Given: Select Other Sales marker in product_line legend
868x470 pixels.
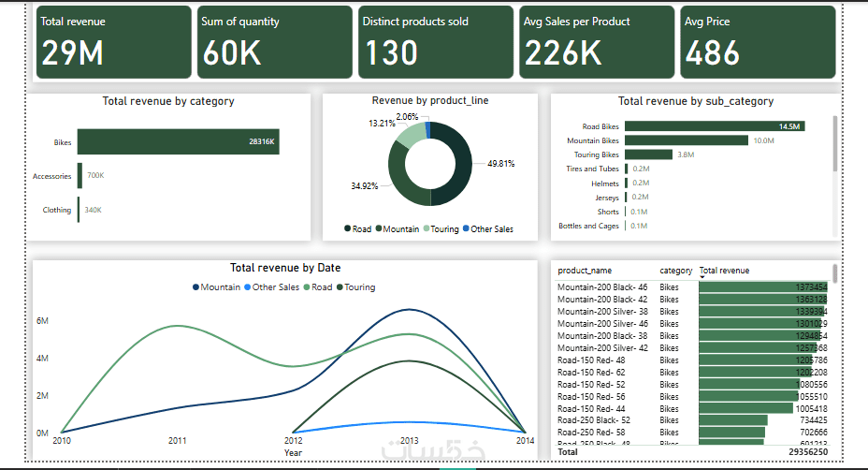Looking at the screenshot, I should point(466,228).
